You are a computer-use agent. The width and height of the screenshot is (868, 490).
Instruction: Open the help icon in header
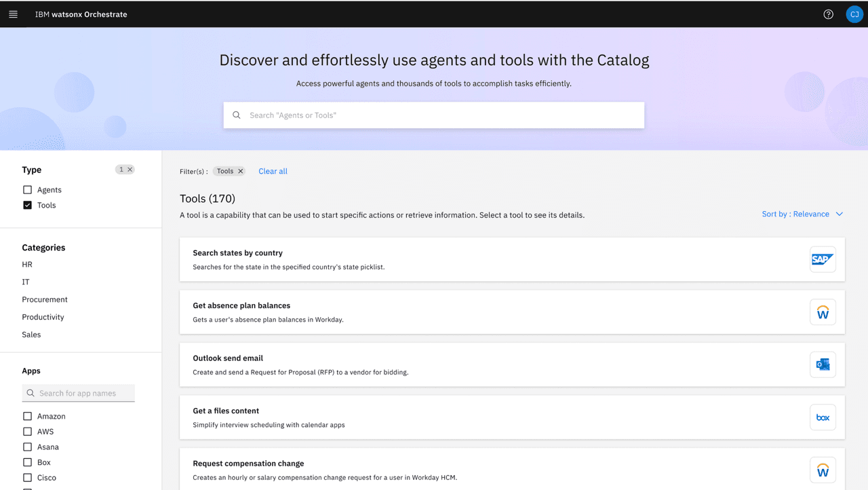click(x=828, y=14)
